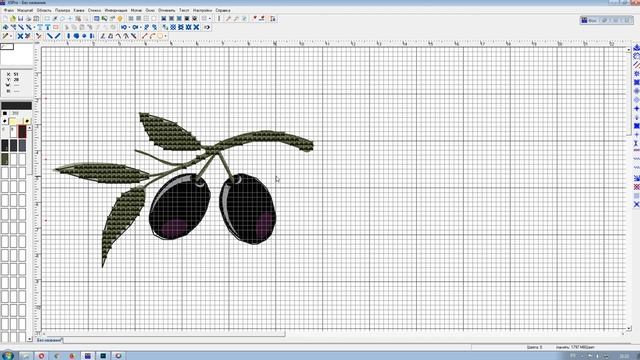
Task: Click the red cross-hatch icon in the right toolbar
Action: pyautogui.click(x=636, y=187)
